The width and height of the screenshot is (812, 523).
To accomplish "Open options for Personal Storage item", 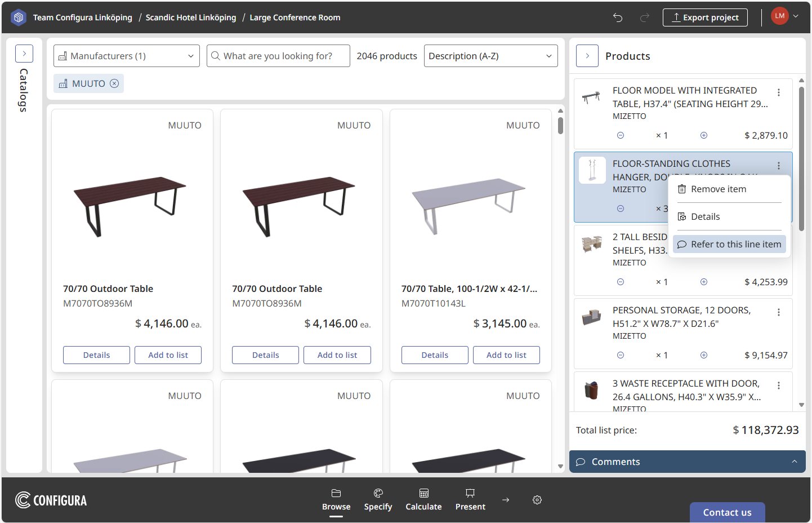I will (779, 312).
